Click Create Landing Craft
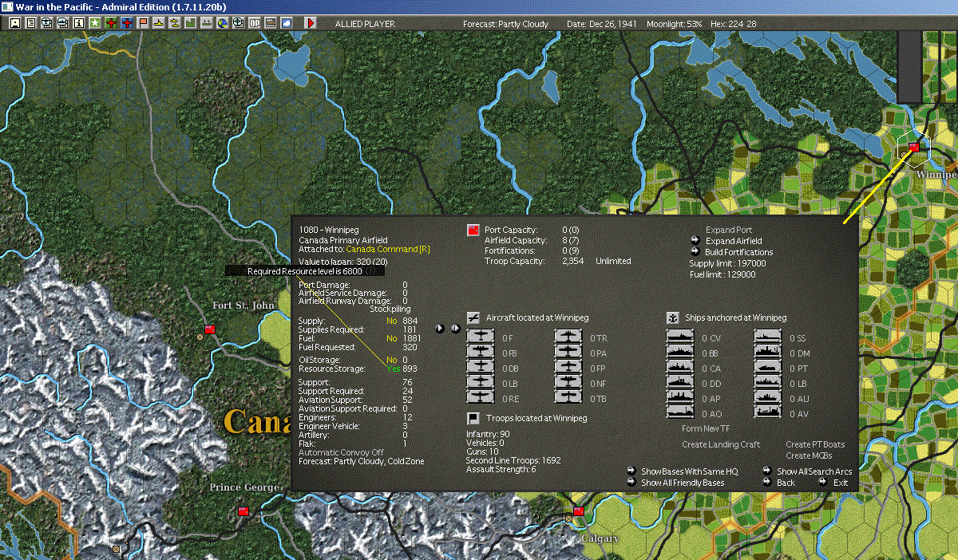 (x=721, y=444)
